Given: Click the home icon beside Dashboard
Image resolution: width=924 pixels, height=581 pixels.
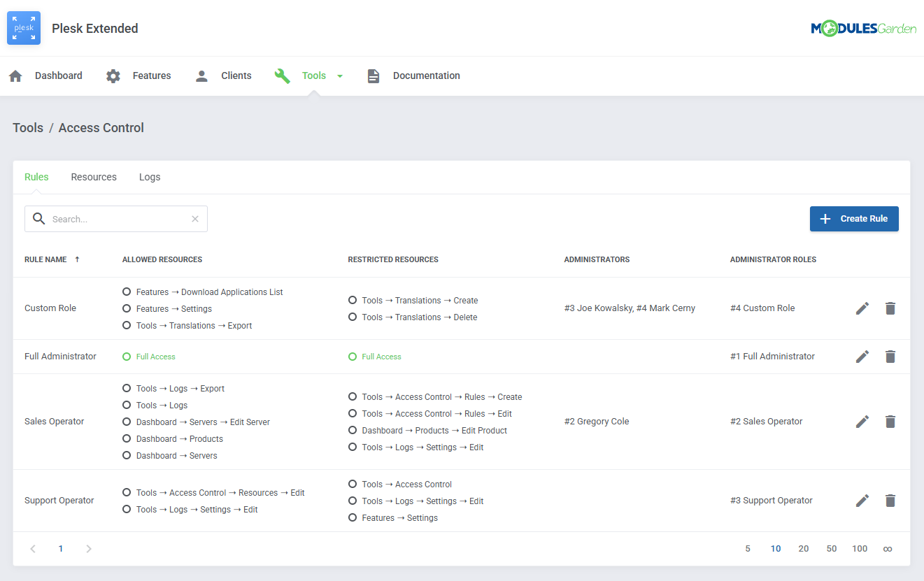Looking at the screenshot, I should pyautogui.click(x=15, y=75).
